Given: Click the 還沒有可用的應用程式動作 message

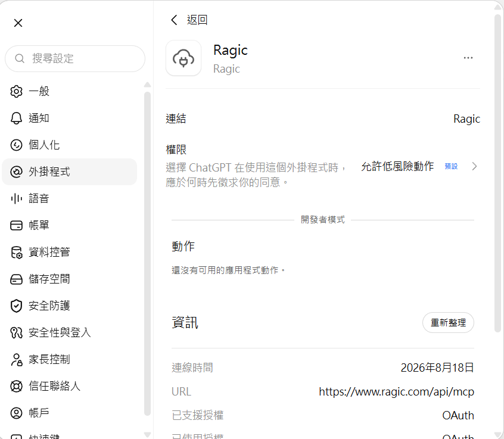Looking at the screenshot, I should point(229,270).
